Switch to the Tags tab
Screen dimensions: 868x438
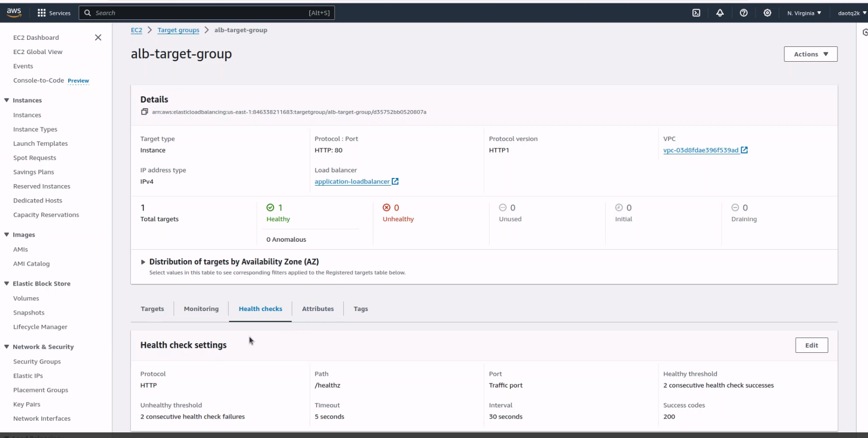361,309
